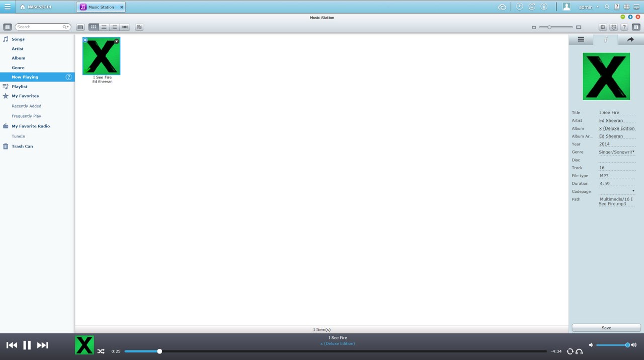Adjust the thumbnail size slider
Screen dimensions: 644x360
556,27
